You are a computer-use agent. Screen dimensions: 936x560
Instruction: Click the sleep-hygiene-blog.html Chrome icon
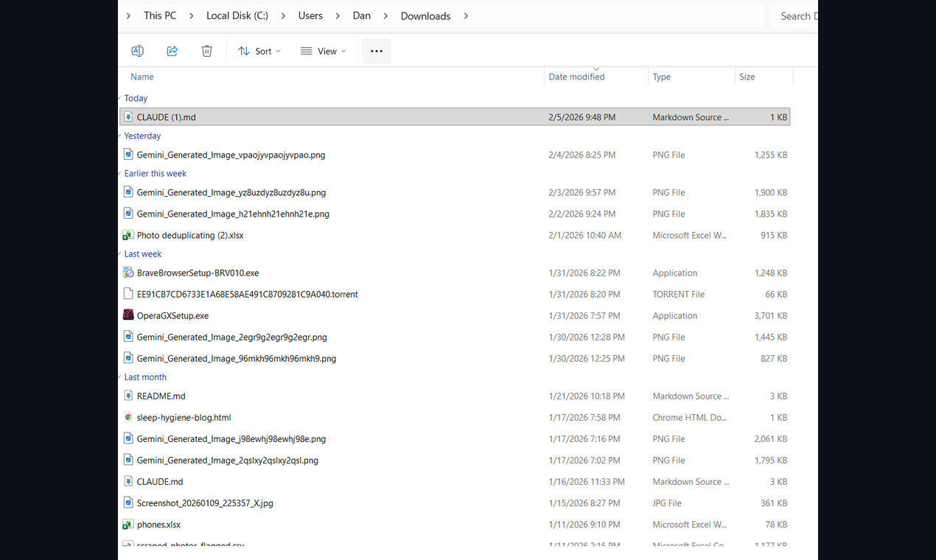click(x=128, y=417)
